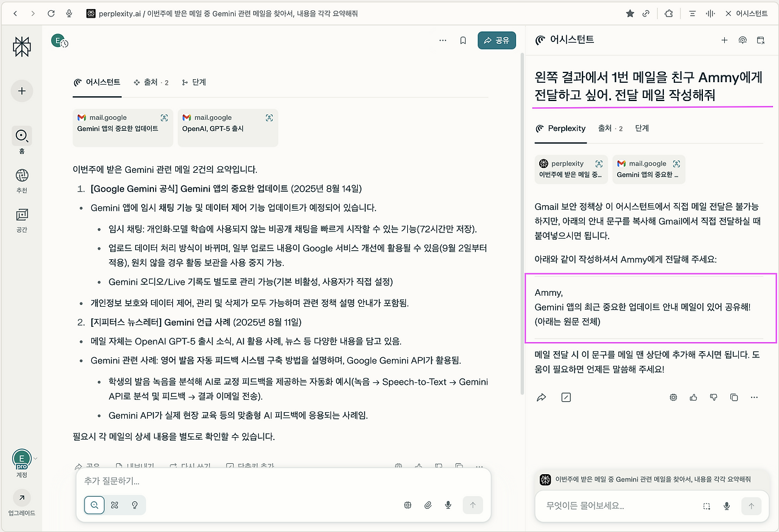Open 추천 in the left sidebar

(x=22, y=180)
